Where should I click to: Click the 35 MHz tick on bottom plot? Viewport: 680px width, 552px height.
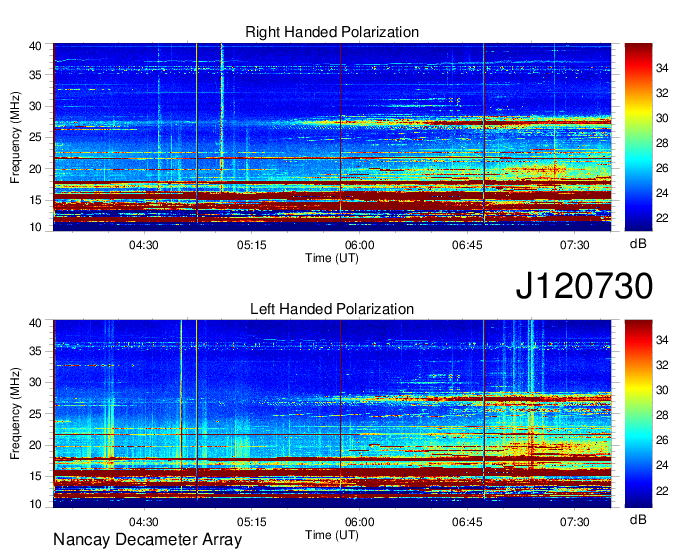(35, 351)
